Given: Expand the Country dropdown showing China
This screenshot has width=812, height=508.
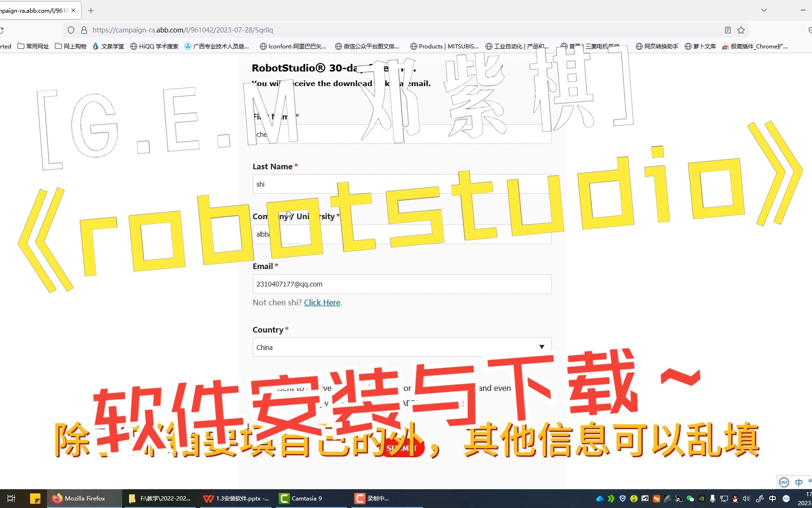Looking at the screenshot, I should pos(402,347).
